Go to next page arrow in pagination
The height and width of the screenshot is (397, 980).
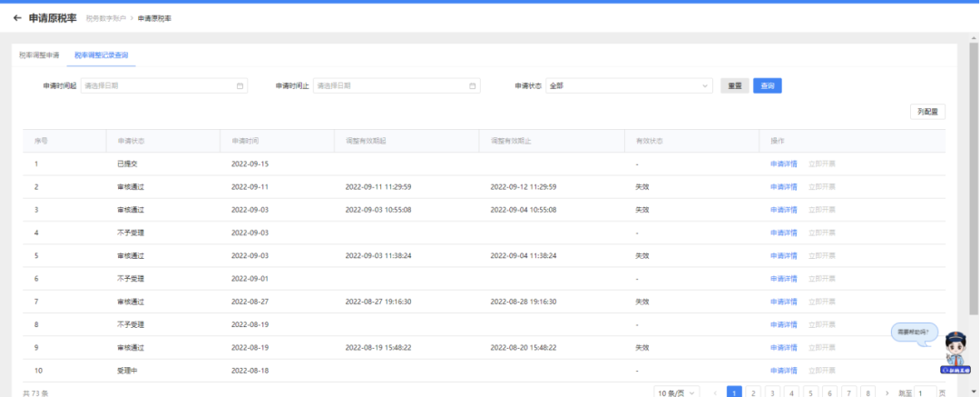(x=887, y=392)
